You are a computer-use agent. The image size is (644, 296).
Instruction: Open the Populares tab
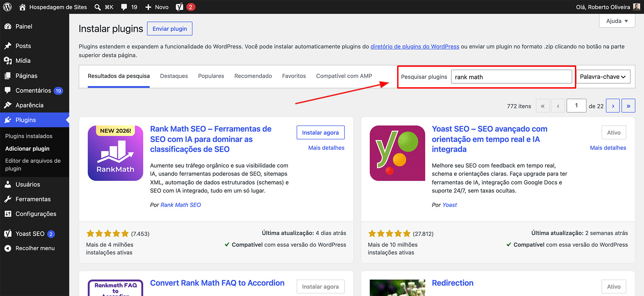pyautogui.click(x=211, y=76)
